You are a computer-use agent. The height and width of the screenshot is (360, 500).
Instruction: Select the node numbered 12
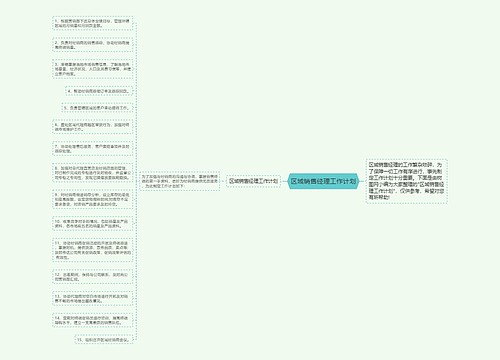(93, 277)
